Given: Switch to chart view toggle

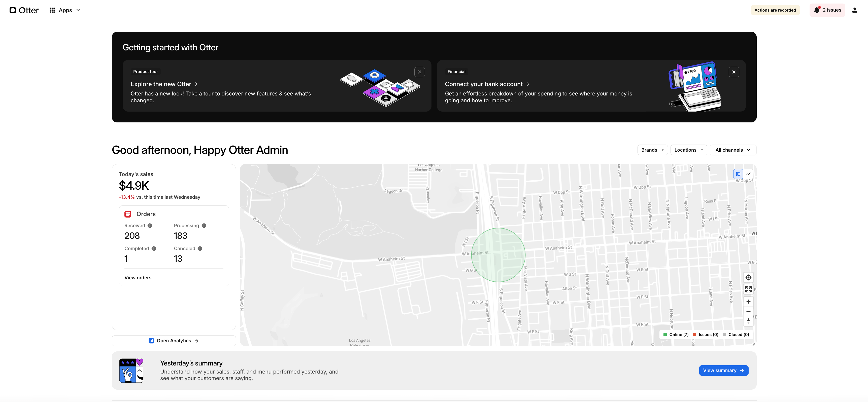Looking at the screenshot, I should pos(748,174).
